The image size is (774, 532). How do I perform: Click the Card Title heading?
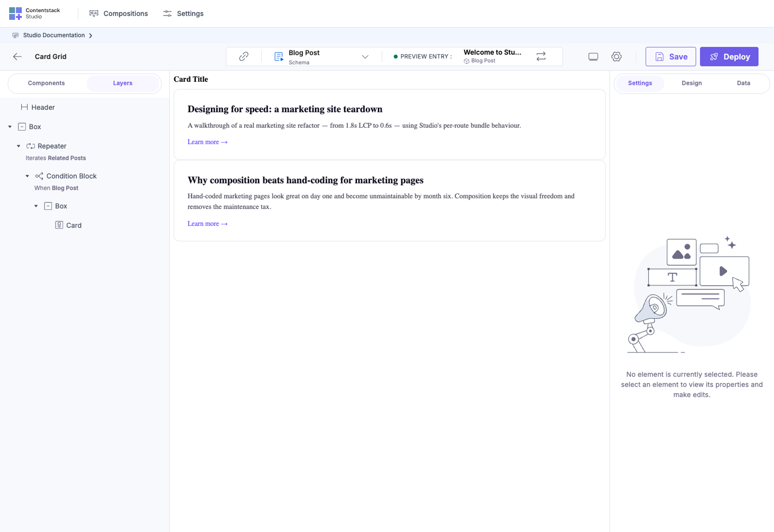coord(191,79)
